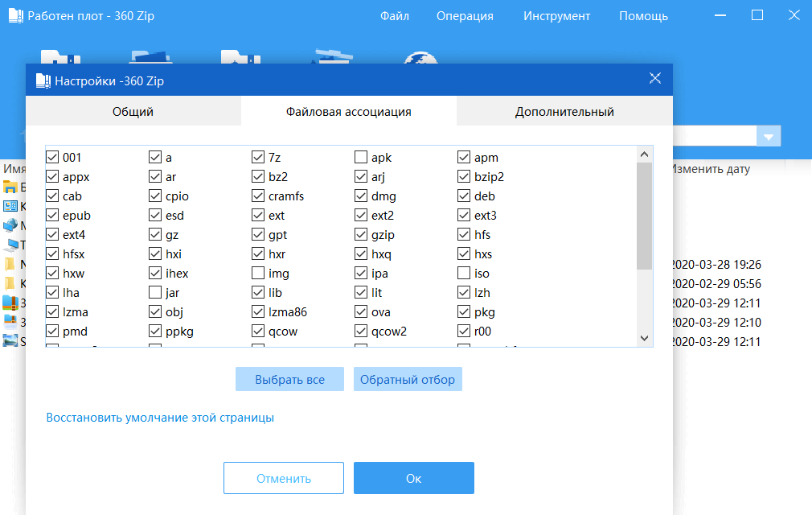Click the scroll up arrow of file type list
The image size is (812, 515).
(644, 154)
